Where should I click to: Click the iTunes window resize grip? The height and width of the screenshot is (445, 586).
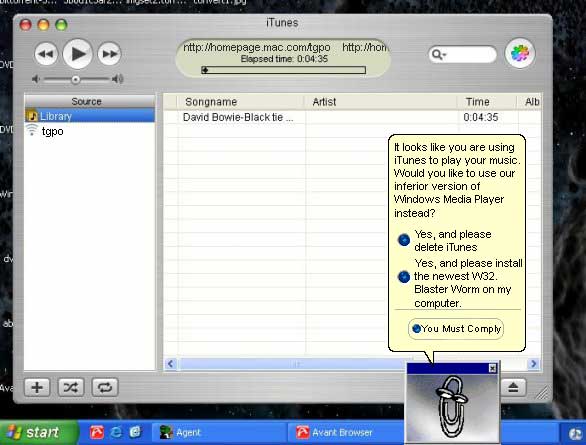pos(543,393)
